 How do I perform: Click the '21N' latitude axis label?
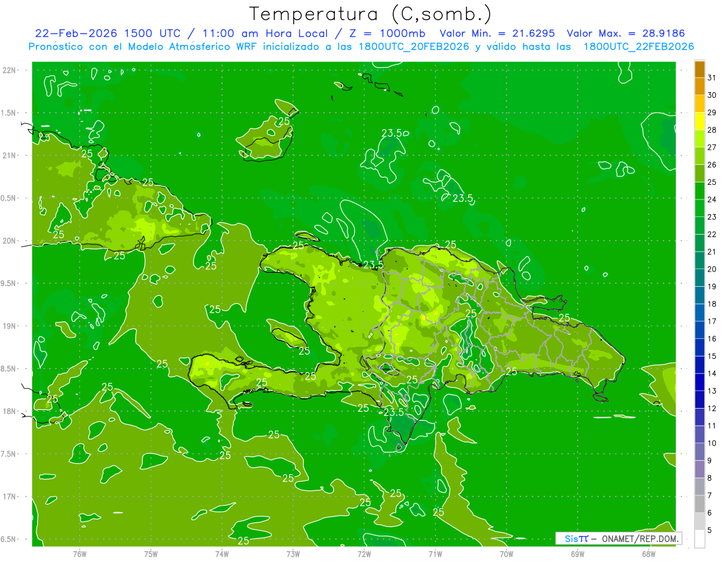pyautogui.click(x=8, y=155)
